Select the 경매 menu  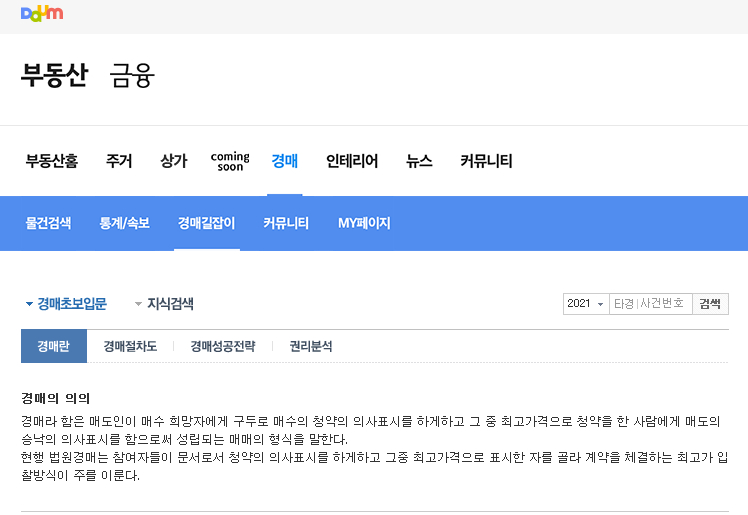tap(285, 161)
